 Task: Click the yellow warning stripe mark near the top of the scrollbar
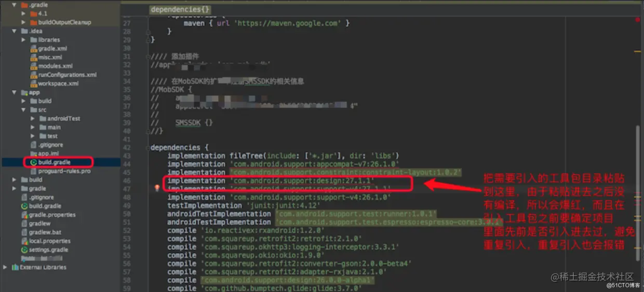tap(638, 51)
